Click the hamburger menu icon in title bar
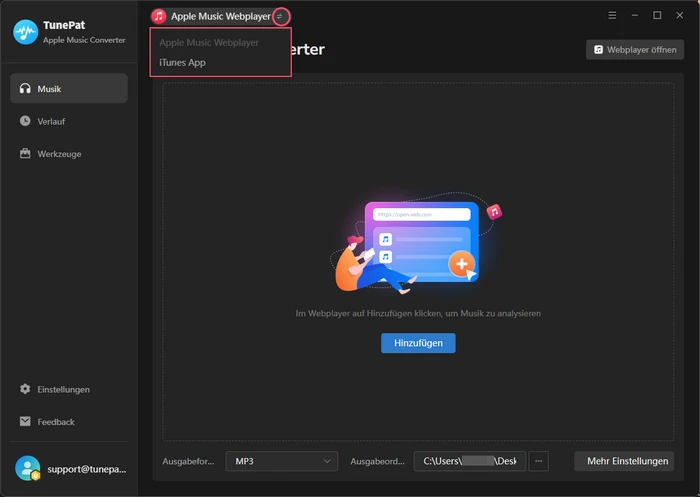This screenshot has height=497, width=700. (x=612, y=16)
